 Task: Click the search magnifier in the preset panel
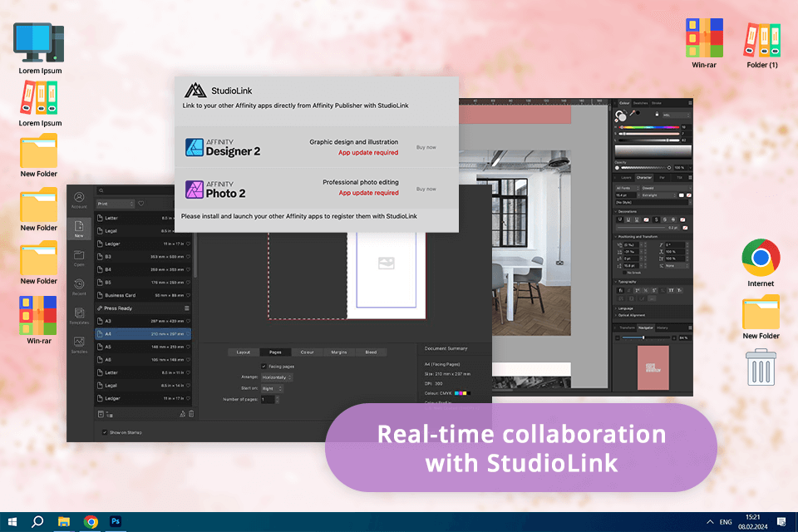[x=101, y=191]
